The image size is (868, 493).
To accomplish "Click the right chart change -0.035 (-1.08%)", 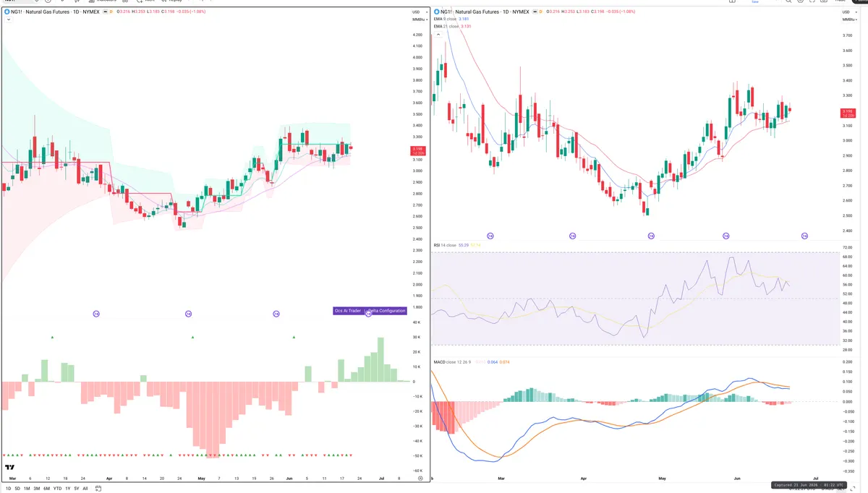I will 621,12.
